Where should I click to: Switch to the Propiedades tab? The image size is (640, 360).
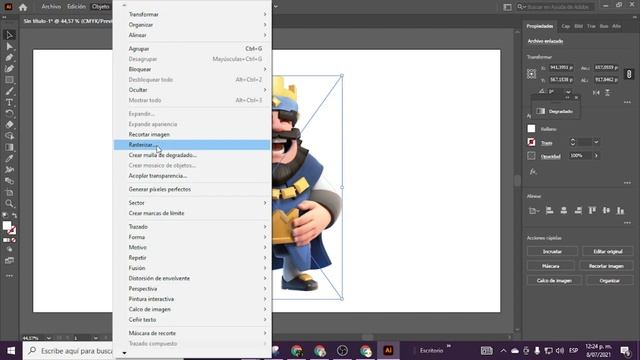click(540, 26)
